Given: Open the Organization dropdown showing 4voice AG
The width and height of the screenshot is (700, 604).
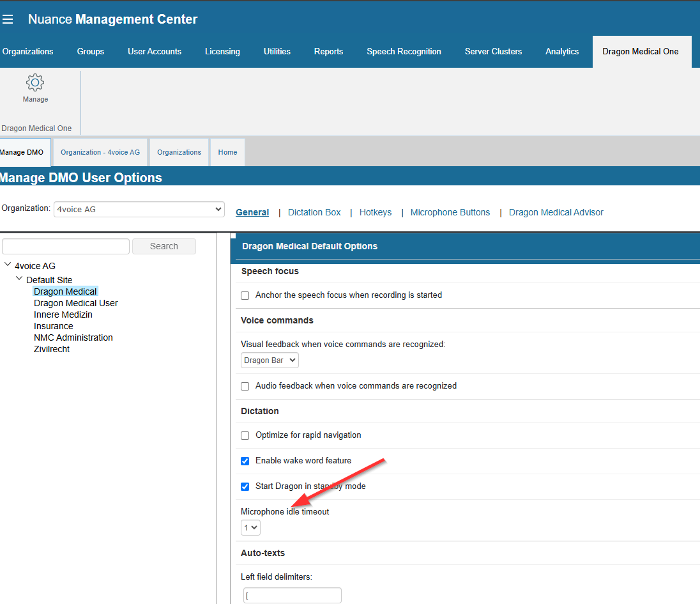Looking at the screenshot, I should (139, 209).
